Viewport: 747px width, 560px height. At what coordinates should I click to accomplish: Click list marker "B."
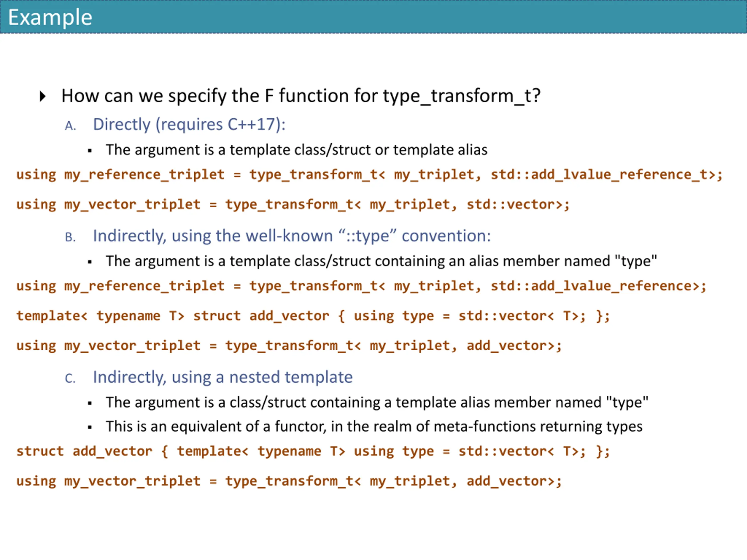(x=70, y=237)
